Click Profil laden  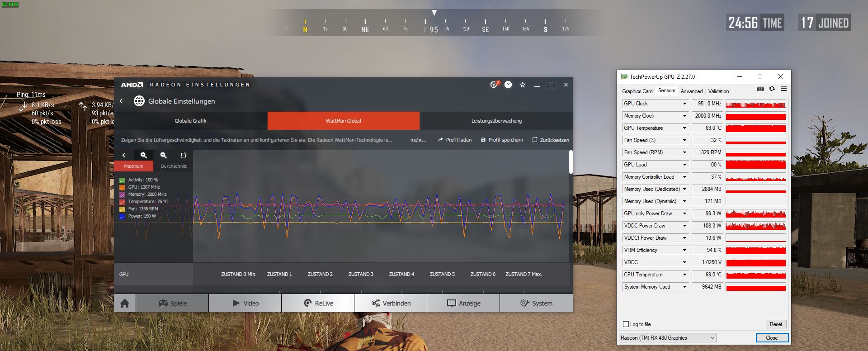(x=454, y=140)
